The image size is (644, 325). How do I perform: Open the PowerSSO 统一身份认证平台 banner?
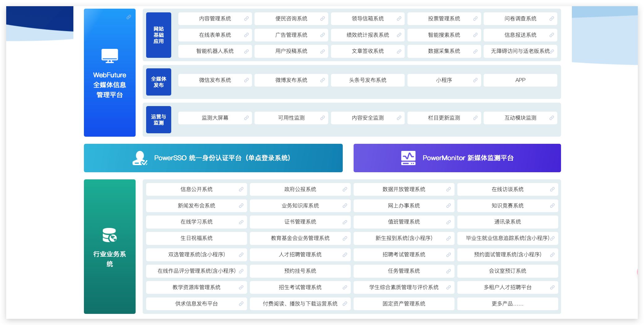click(213, 158)
